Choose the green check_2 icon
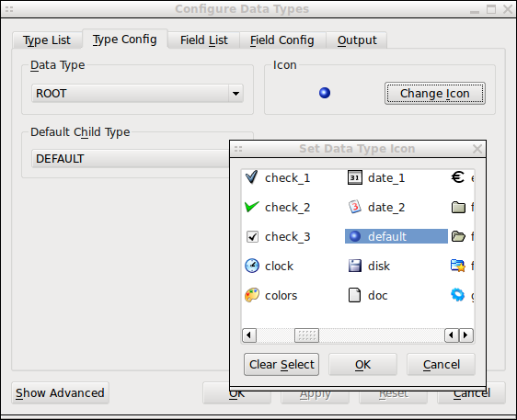Image resolution: width=517 pixels, height=420 pixels. [252, 207]
